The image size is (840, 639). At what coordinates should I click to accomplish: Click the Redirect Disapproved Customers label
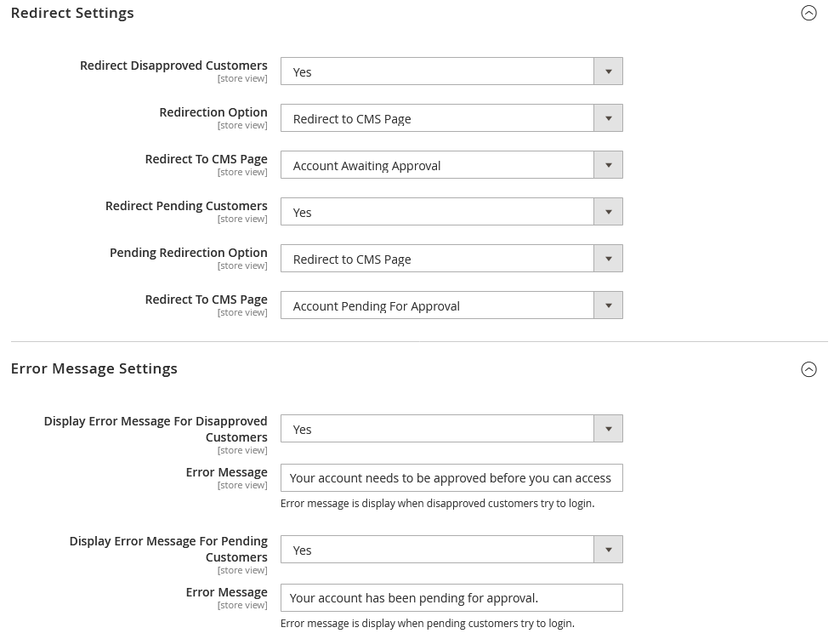coord(173,66)
